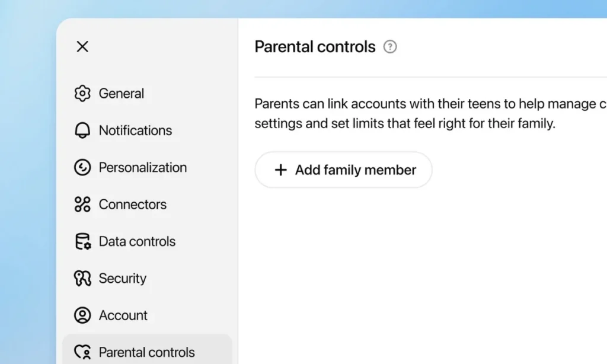Switch to the Security settings tab

point(123,279)
